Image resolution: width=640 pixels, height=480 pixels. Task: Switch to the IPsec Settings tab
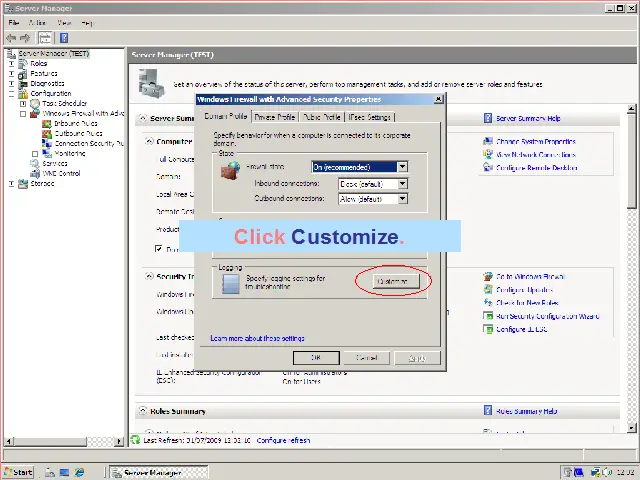click(x=370, y=117)
